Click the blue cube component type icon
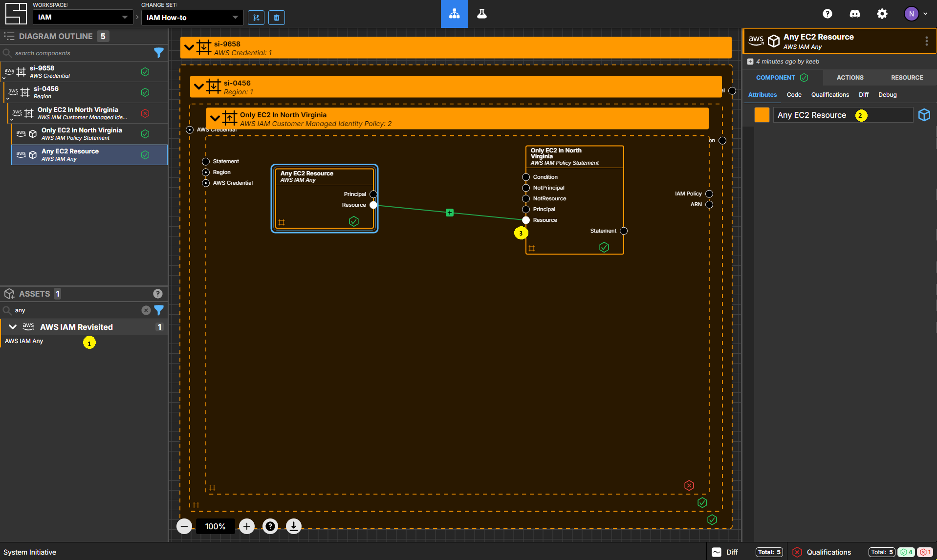This screenshot has width=937, height=560. pos(924,115)
